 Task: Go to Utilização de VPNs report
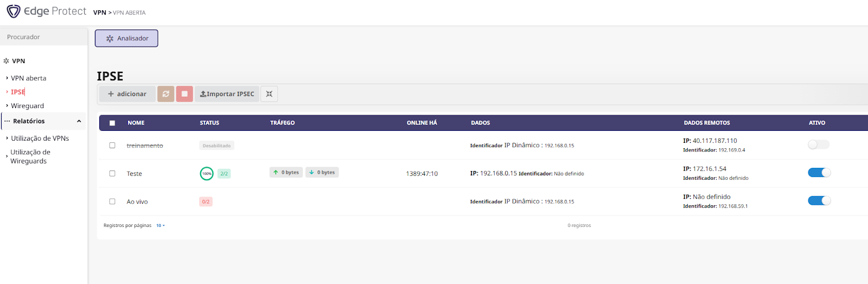(x=40, y=138)
